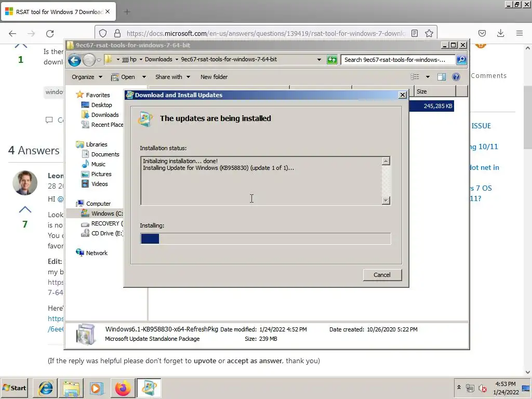Open Windows Explorer taskbar icon
Screen dimensions: 532x399
pos(71,388)
